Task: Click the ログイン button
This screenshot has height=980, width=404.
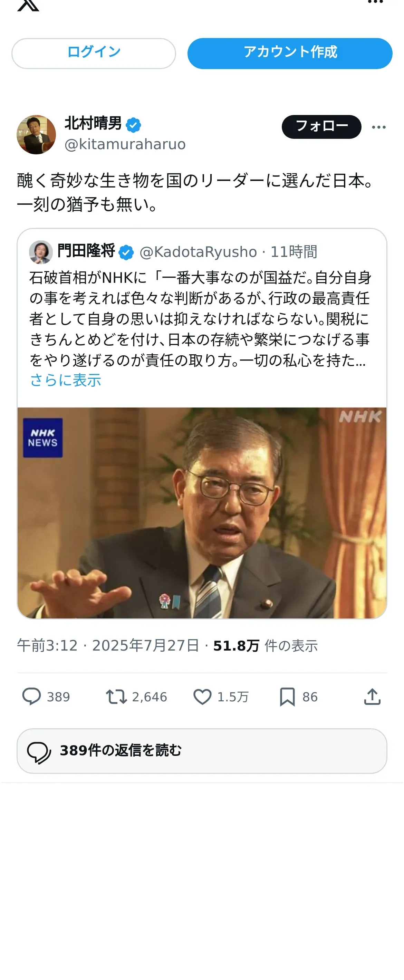Action: 94,53
